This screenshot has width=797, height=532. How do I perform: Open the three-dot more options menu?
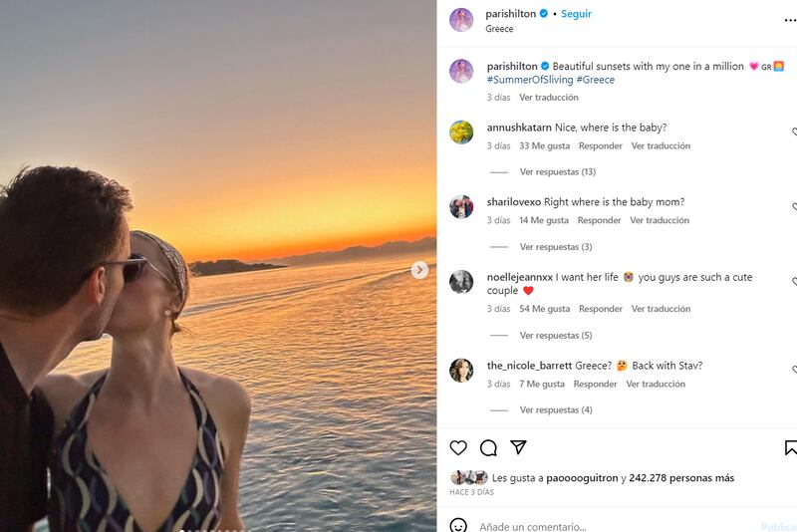(790, 19)
